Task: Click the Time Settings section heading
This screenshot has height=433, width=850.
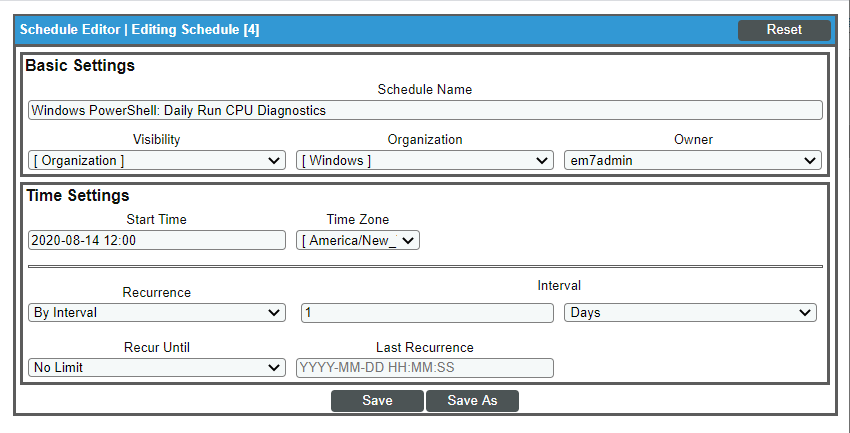Action: [78, 196]
